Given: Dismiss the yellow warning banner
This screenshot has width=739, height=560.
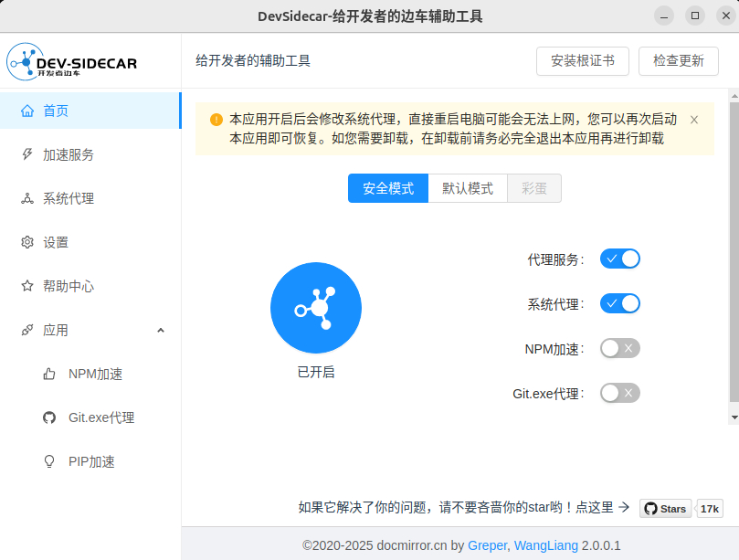Looking at the screenshot, I should point(694,120).
